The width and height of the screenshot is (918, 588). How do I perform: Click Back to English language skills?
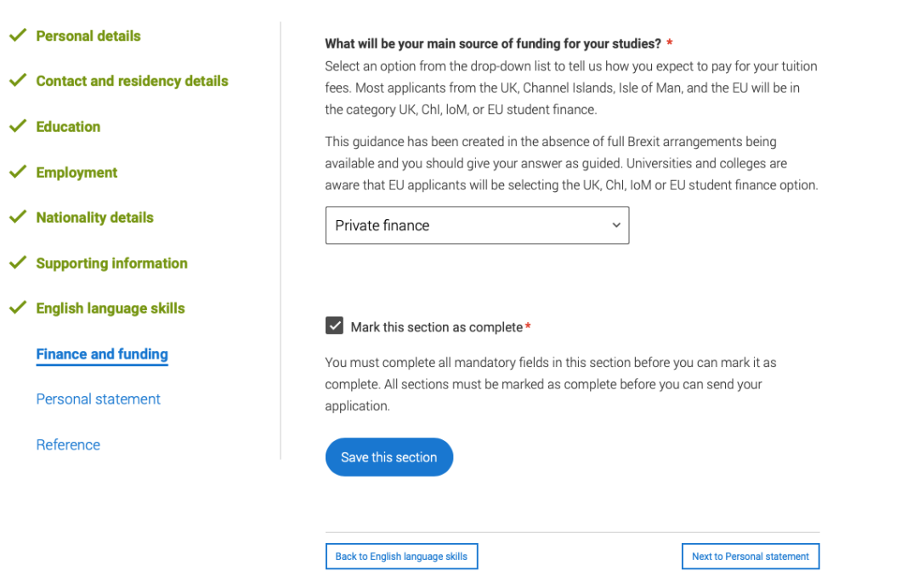pos(401,557)
